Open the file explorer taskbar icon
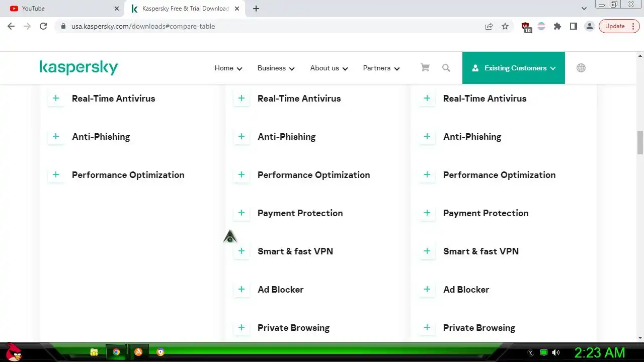 [94, 352]
